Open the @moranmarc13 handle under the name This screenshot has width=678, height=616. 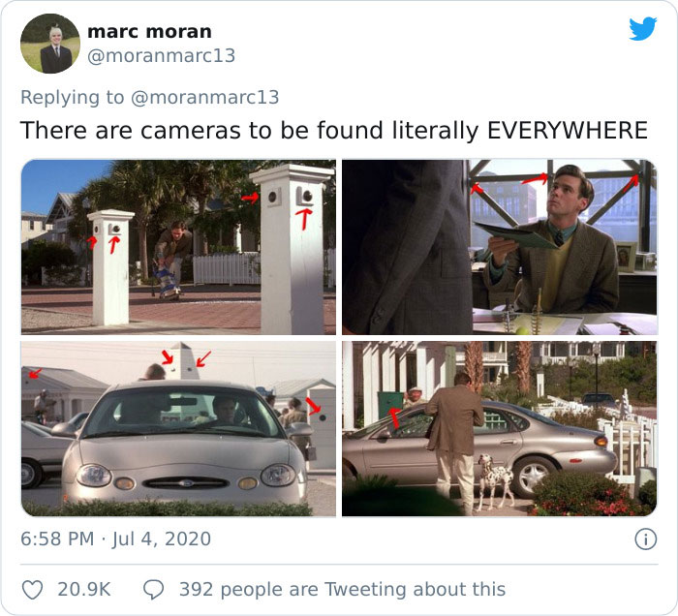(x=162, y=56)
